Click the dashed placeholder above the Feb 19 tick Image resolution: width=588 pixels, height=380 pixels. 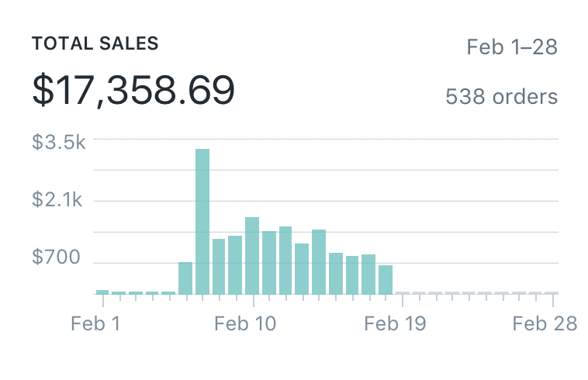(x=402, y=292)
